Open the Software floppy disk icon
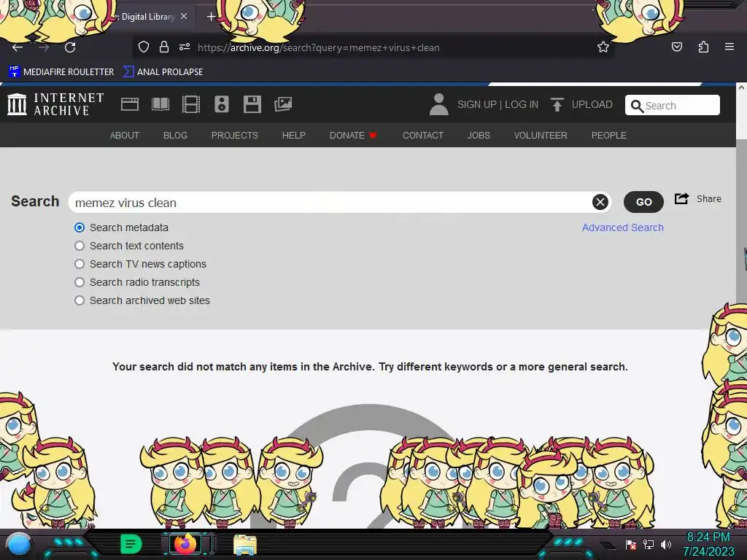This screenshot has height=560, width=747. [x=252, y=104]
